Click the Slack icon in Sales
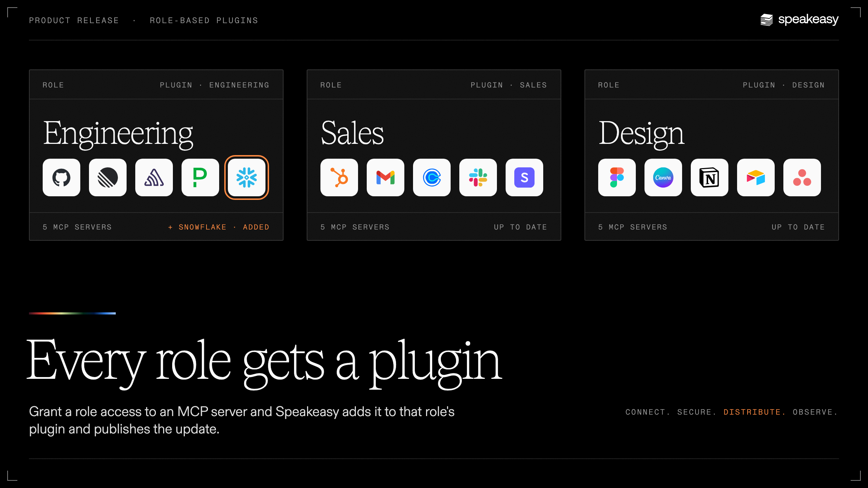The image size is (868, 488). 478,177
